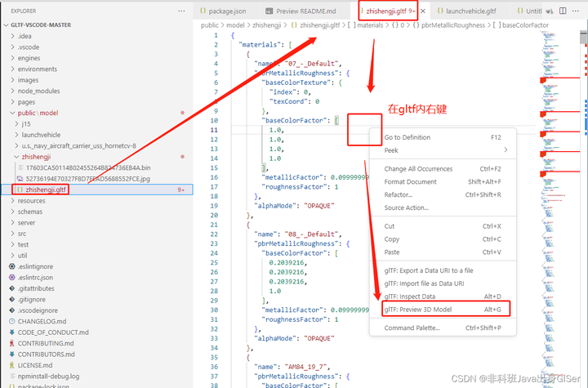Close the zhishengji.gltf tab
Screen dimensions: 588x388
point(423,11)
